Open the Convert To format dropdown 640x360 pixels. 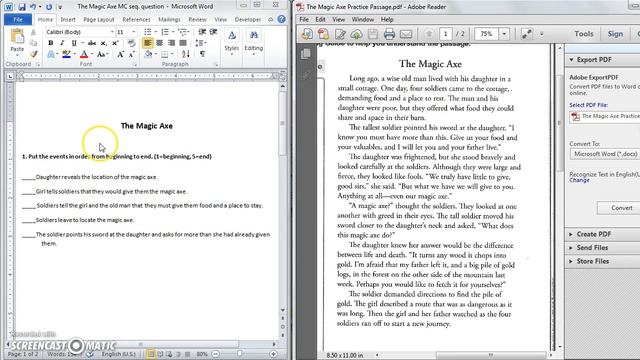click(605, 154)
